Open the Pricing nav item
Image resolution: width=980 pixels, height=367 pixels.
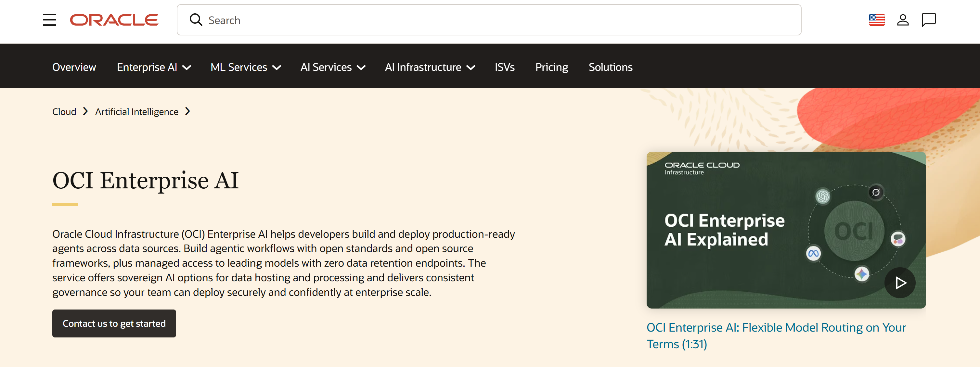pyautogui.click(x=552, y=67)
